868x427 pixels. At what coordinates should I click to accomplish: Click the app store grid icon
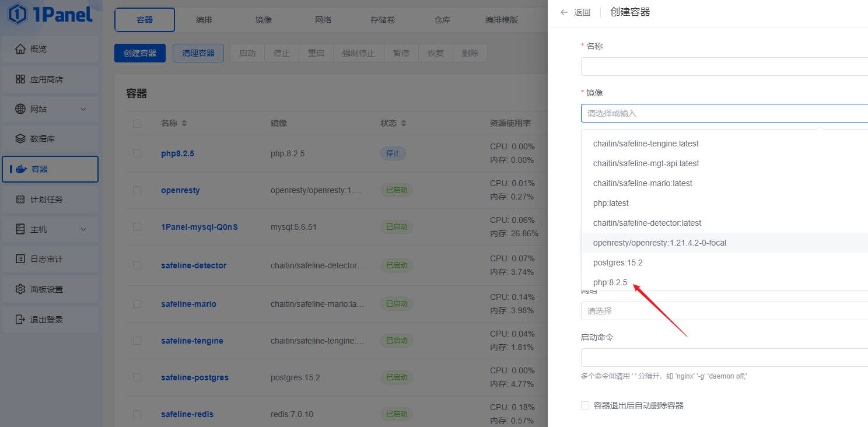[20, 79]
